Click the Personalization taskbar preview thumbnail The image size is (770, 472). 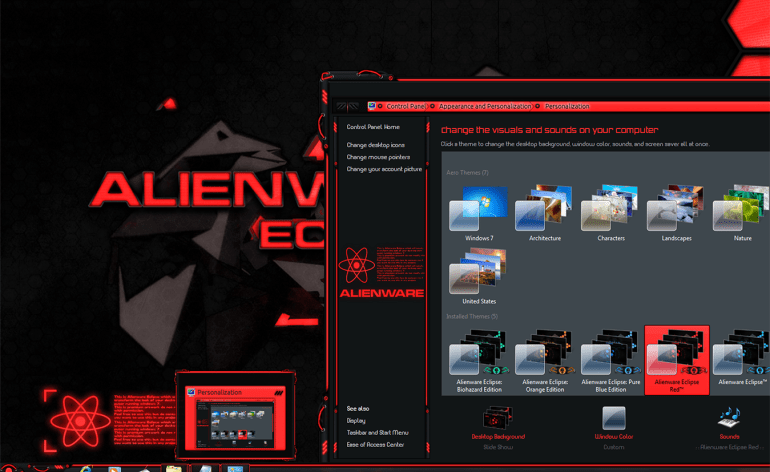tap(235, 419)
